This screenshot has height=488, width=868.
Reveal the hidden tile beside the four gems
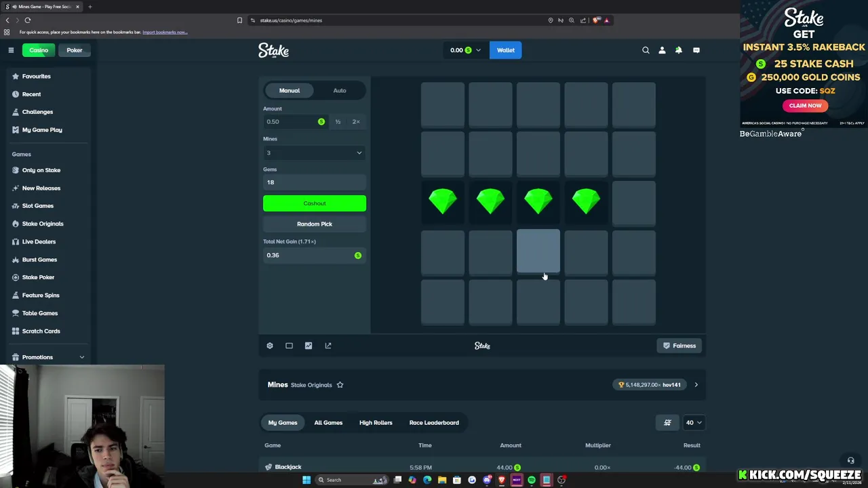coord(634,203)
